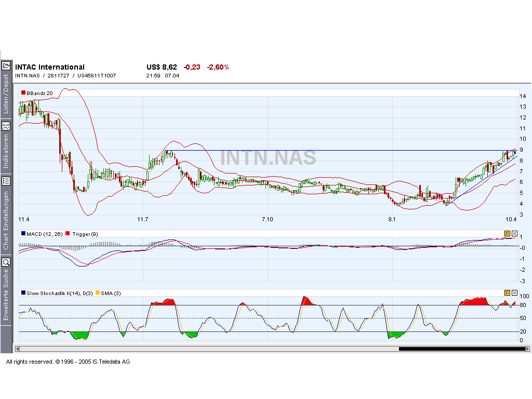
Task: Click the Slow Stochastik K(14), D(3) label
Action: click(59, 294)
